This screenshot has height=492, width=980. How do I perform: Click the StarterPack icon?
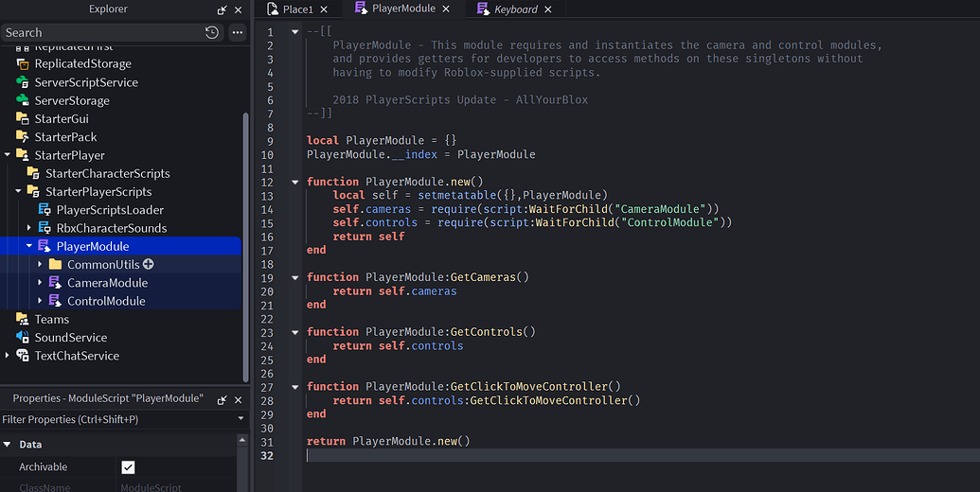(23, 137)
